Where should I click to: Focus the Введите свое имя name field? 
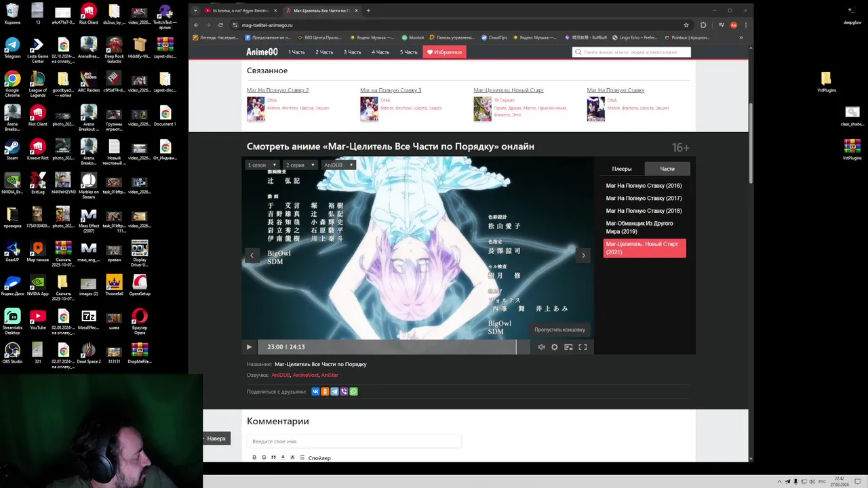[x=354, y=441]
